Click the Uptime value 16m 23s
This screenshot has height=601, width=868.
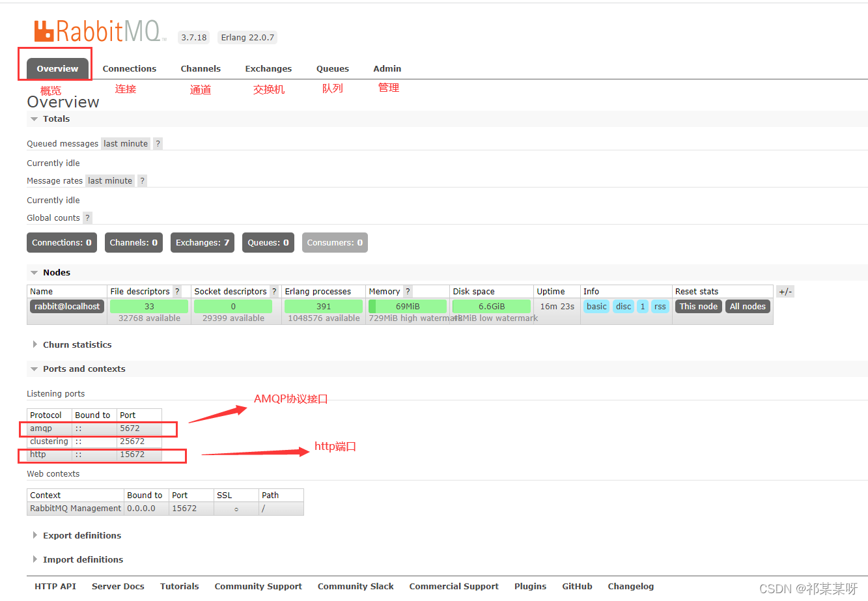point(557,307)
